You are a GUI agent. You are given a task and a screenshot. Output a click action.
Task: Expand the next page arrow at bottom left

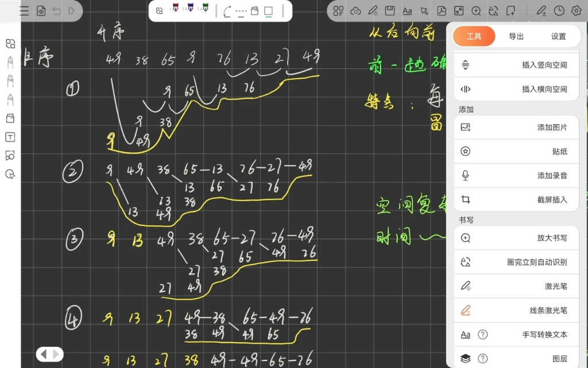[55, 354]
